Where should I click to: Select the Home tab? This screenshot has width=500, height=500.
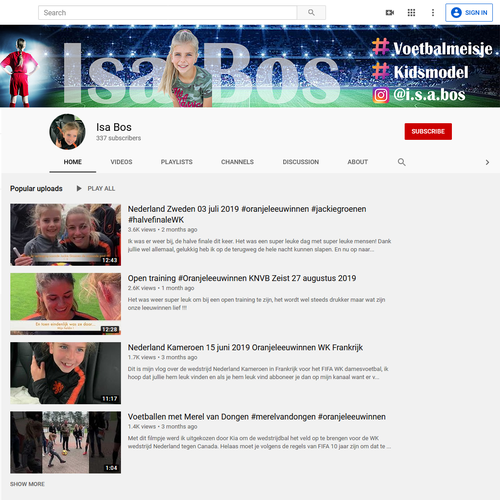pyautogui.click(x=73, y=162)
